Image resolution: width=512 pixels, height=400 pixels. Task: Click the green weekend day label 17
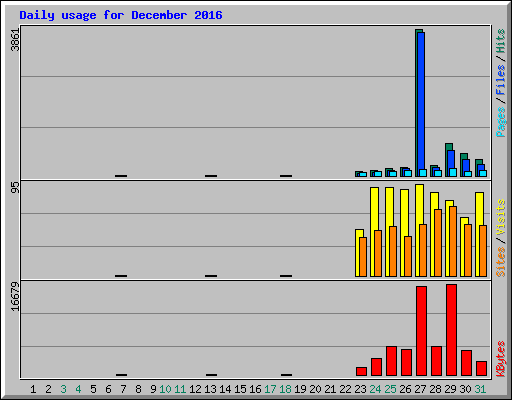coord(270,389)
